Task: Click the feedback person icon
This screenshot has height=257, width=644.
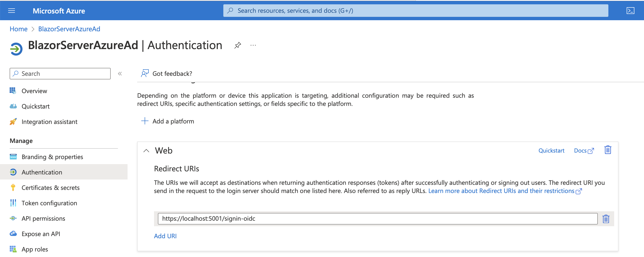Action: pos(145,73)
